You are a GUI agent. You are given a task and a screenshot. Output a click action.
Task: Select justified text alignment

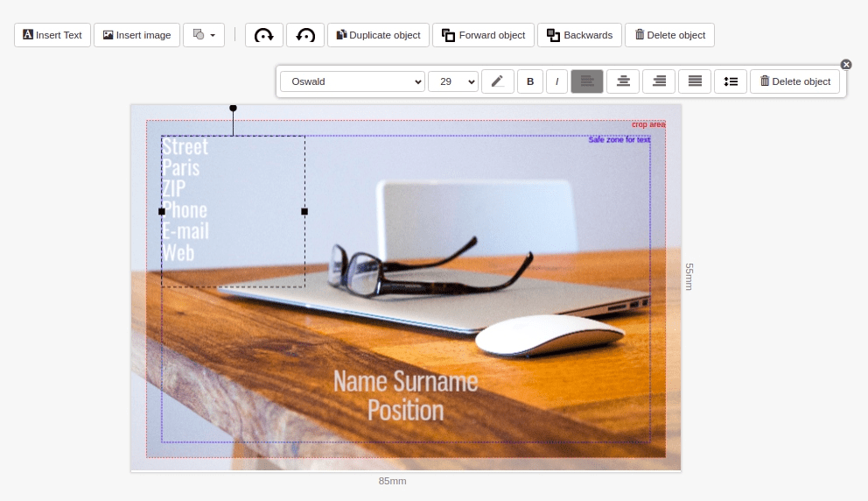(695, 81)
